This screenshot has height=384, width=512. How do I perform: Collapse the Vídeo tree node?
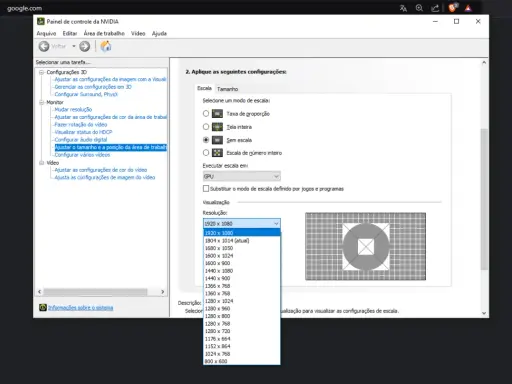click(41, 163)
